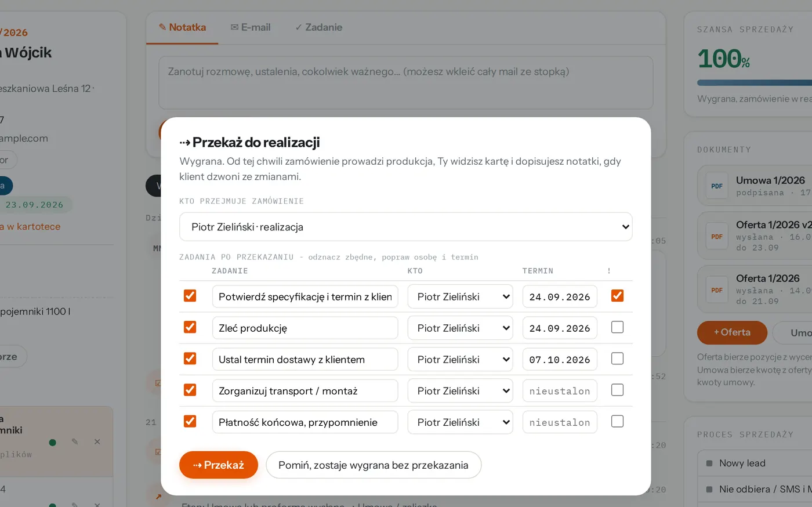Open the Kto przejmuje zamówienie dropdown
Viewport: 812px width, 507px height.
pos(405,227)
